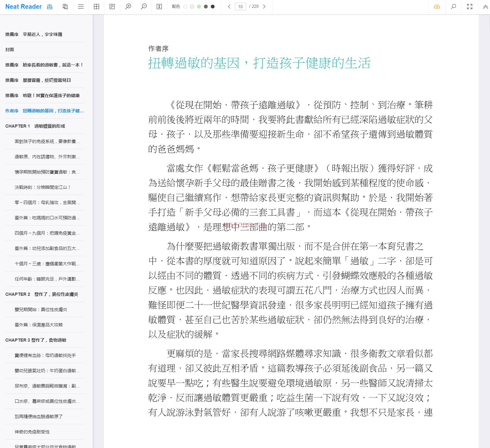Open CHAPTER 2 發作了，異位性皮膚炎

(x=44, y=294)
